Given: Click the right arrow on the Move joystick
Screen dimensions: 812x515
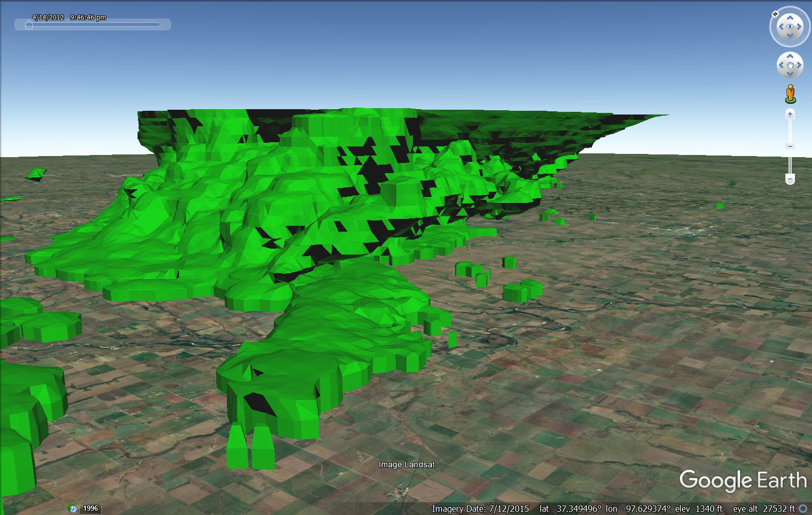Looking at the screenshot, I should 799,66.
